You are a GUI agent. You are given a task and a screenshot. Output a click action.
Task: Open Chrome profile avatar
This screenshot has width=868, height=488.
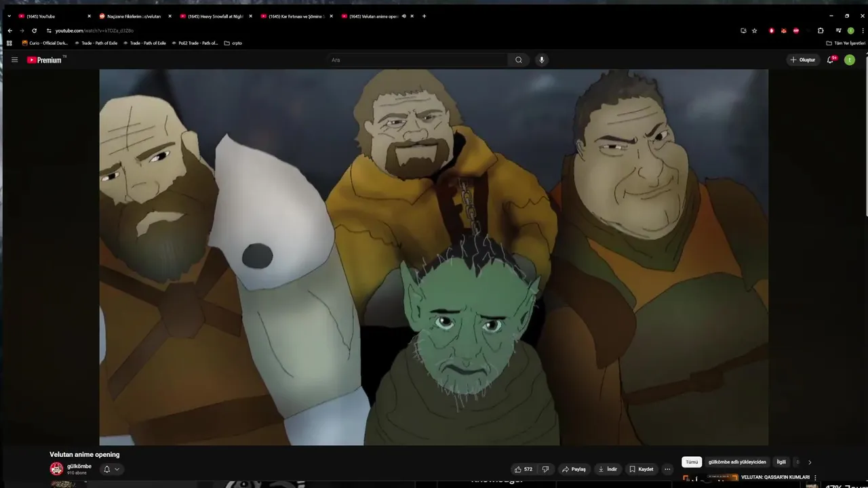tap(850, 30)
